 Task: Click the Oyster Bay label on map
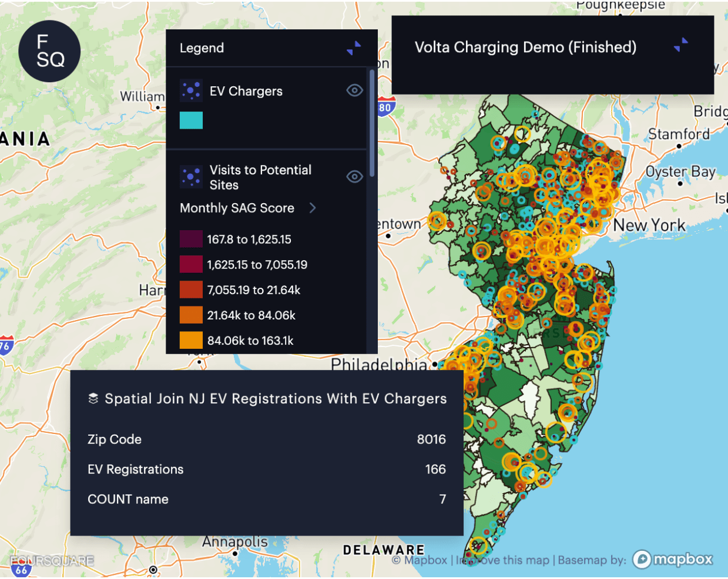pos(680,171)
